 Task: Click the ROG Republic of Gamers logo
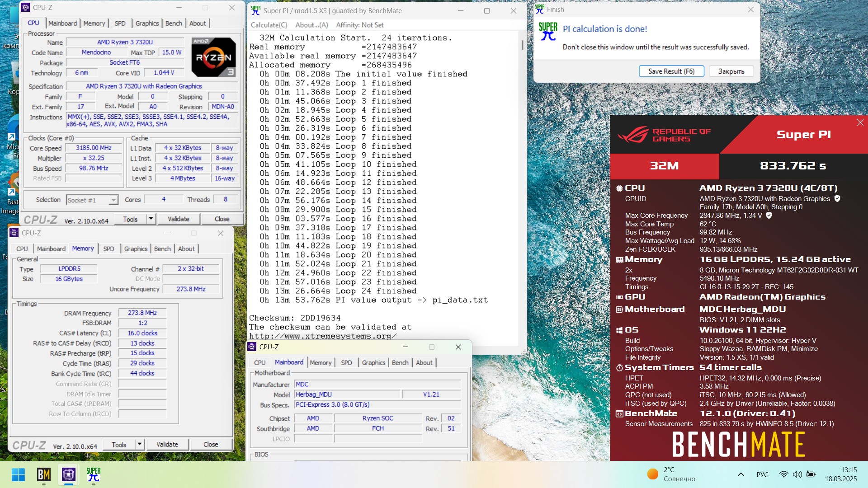tap(664, 135)
